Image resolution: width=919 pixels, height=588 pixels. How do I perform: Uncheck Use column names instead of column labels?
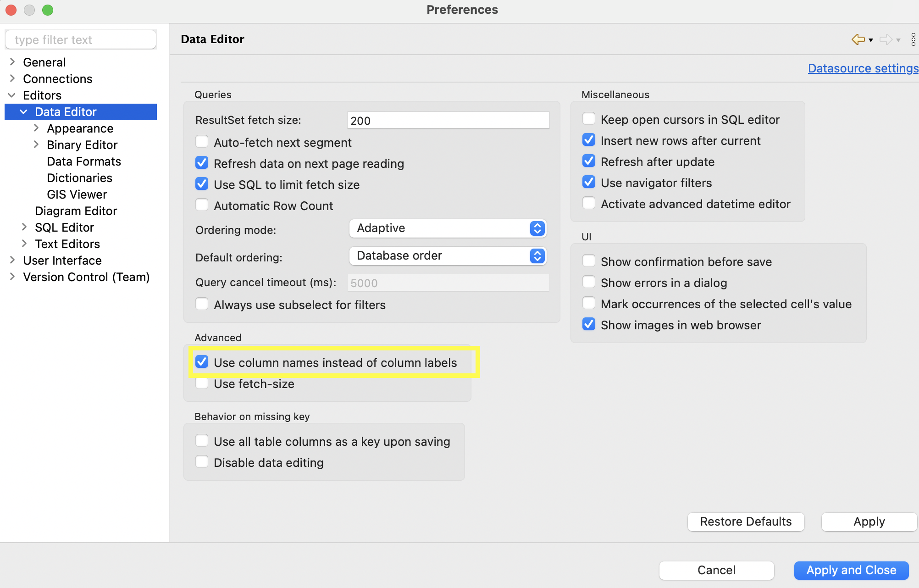tap(202, 362)
